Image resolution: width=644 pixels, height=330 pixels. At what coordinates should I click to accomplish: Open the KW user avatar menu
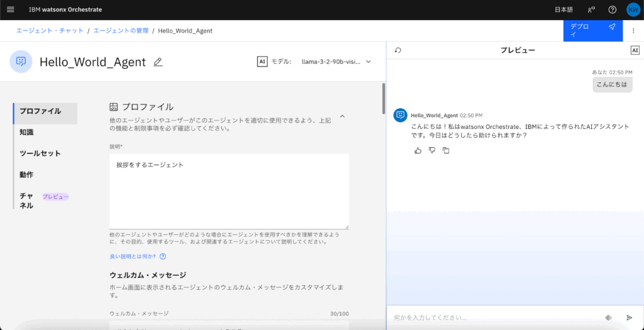(x=633, y=10)
